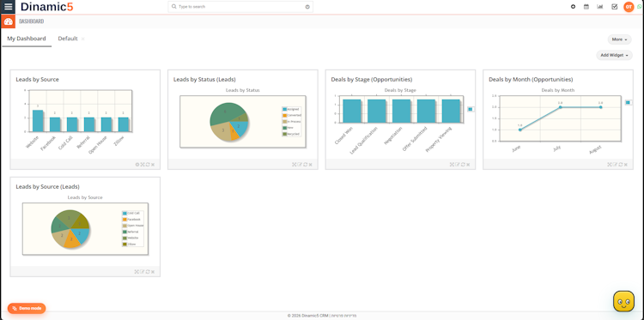Open the calendar icon in header
The width and height of the screenshot is (644, 320).
click(586, 7)
